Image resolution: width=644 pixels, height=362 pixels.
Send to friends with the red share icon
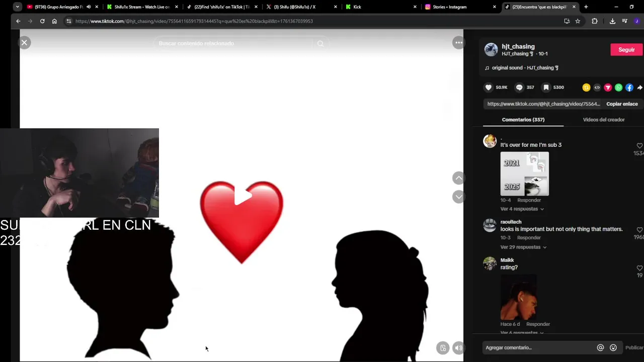click(608, 87)
